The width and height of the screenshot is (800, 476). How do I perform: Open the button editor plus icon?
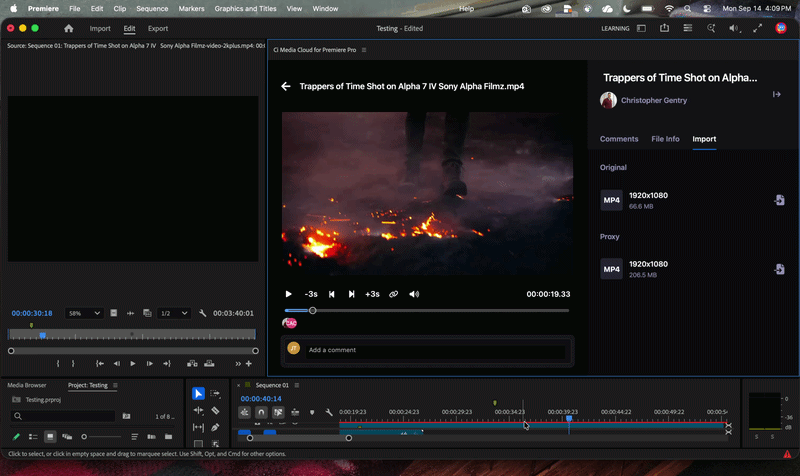pos(248,364)
